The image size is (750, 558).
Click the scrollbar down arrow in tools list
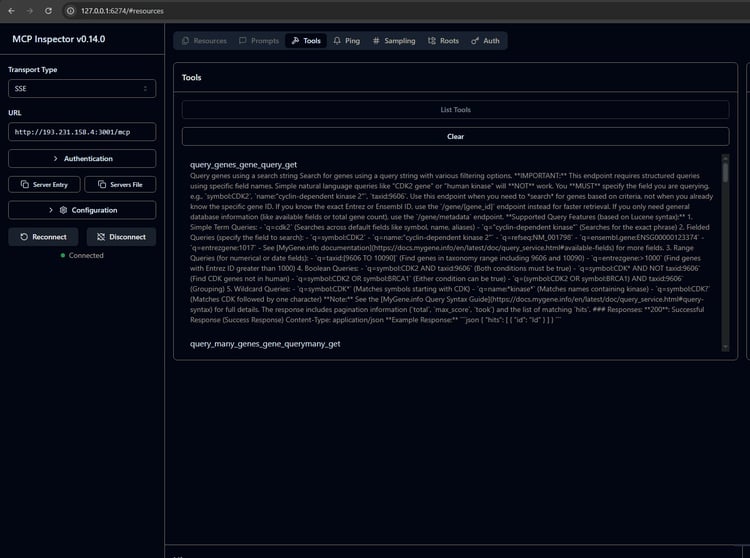pyautogui.click(x=726, y=347)
